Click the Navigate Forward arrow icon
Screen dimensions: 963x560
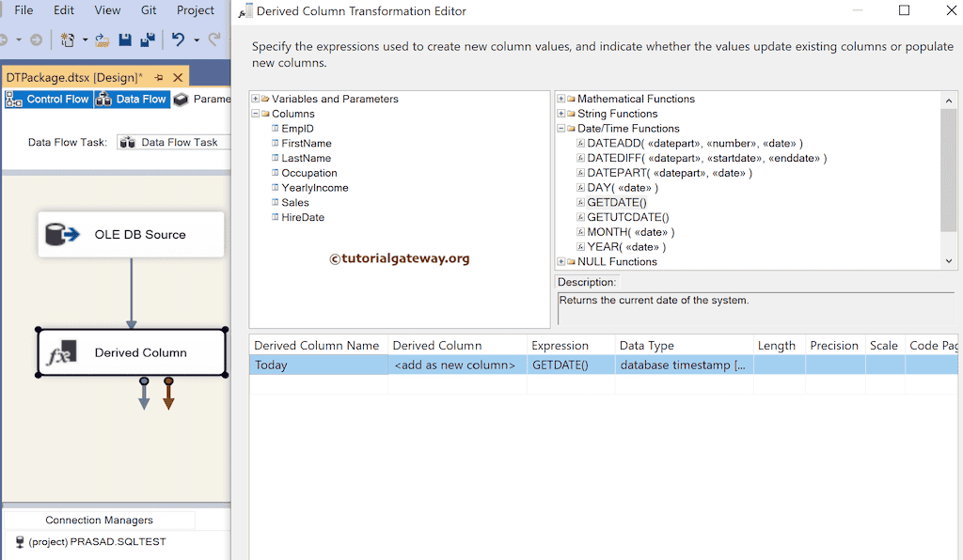[x=36, y=39]
